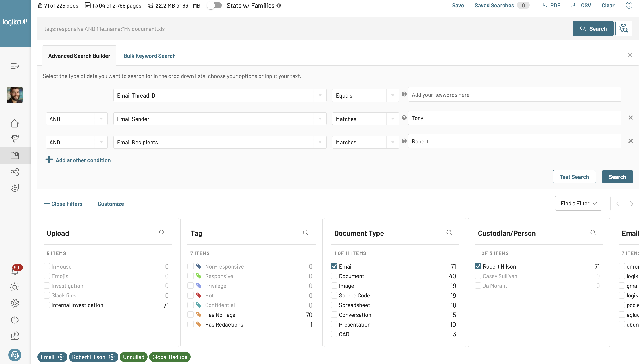Remove the Email filter chip

[61, 357]
